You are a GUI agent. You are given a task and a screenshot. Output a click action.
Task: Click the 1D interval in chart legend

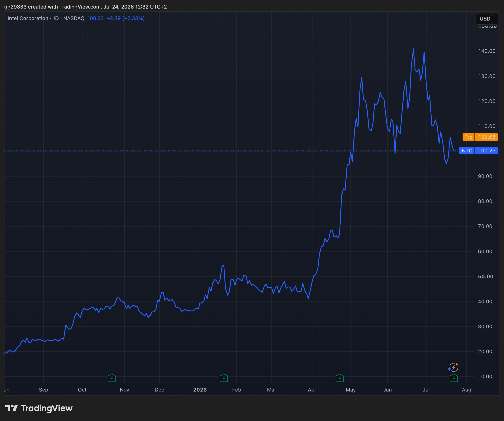point(56,18)
